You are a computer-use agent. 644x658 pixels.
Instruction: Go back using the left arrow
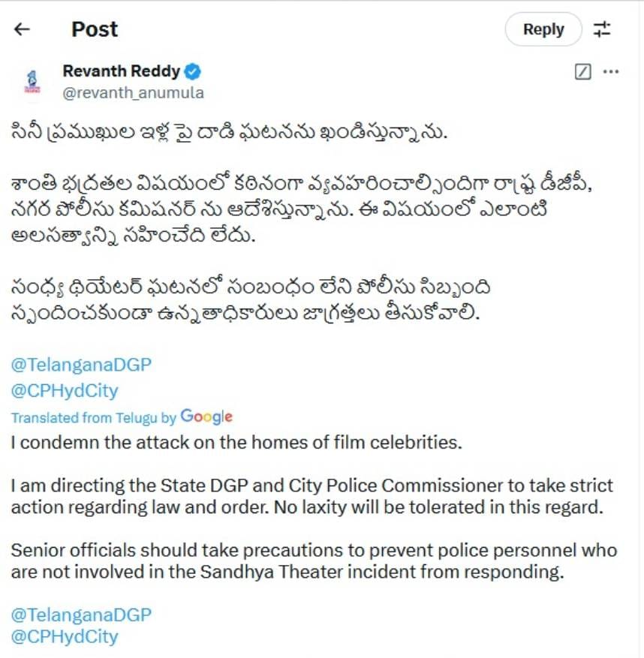23,29
